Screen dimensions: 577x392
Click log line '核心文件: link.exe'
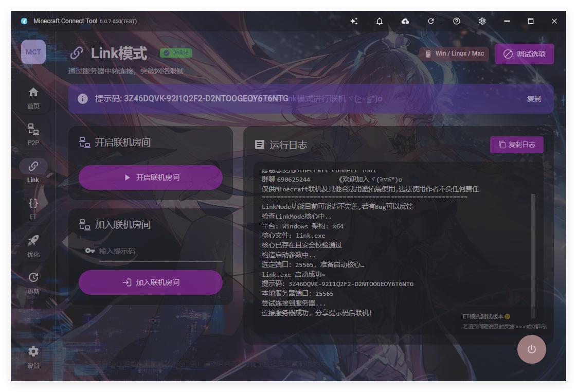pyautogui.click(x=293, y=235)
